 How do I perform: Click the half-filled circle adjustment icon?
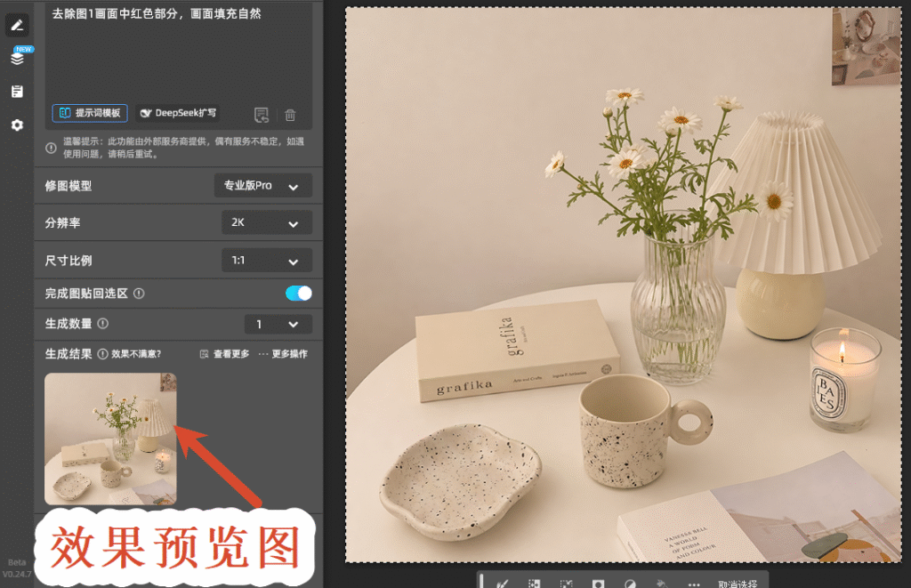coord(630,584)
